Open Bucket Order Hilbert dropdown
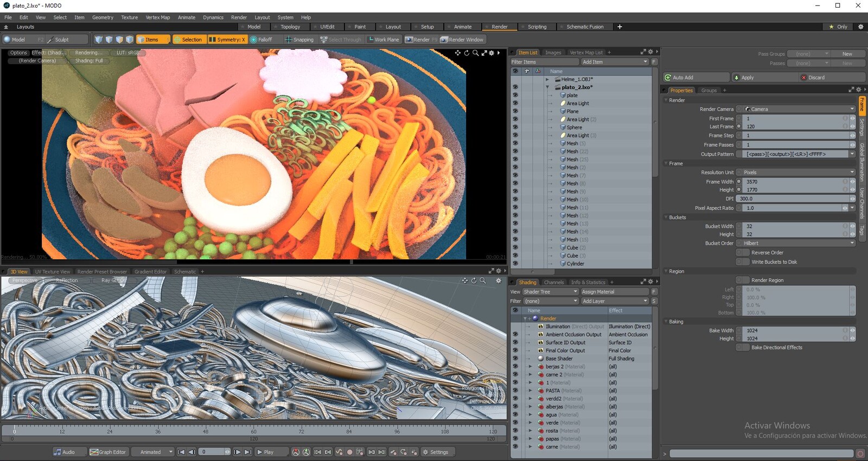Viewport: 868px width, 461px height. 799,243
